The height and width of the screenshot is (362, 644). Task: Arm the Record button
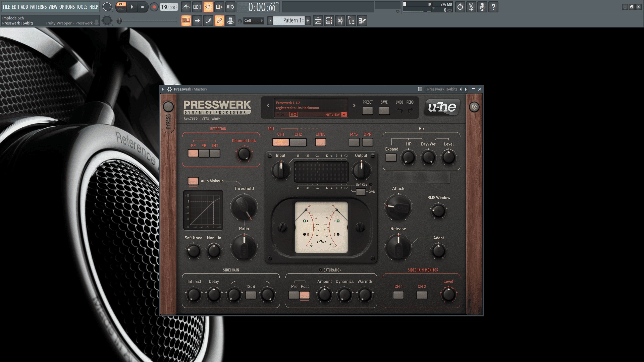tap(154, 7)
